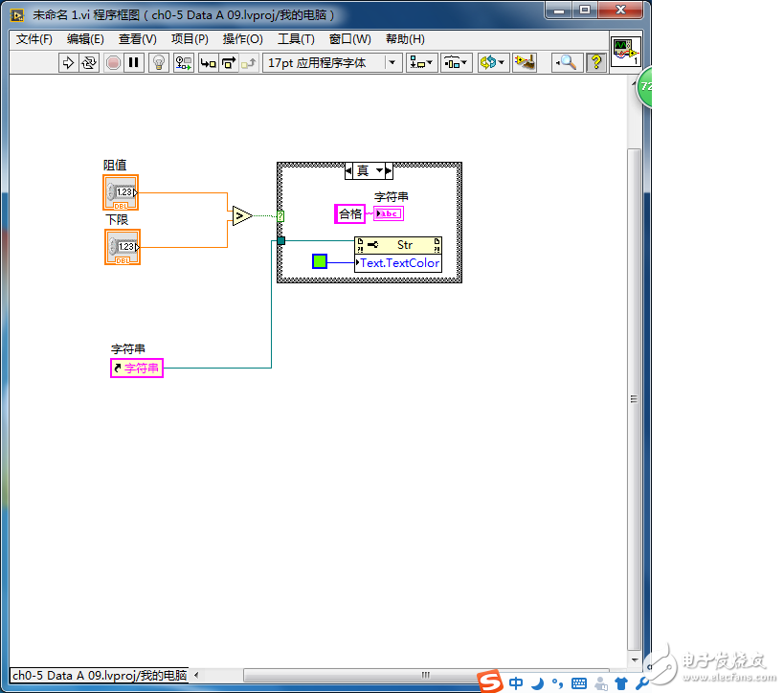
Task: Select the 字符串 local variable abc
Action: coord(389,213)
